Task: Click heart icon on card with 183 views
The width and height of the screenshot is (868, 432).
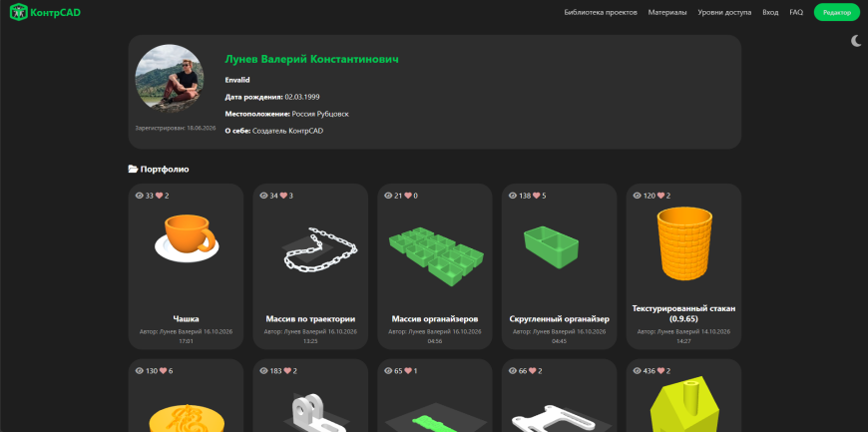Action: (287, 370)
